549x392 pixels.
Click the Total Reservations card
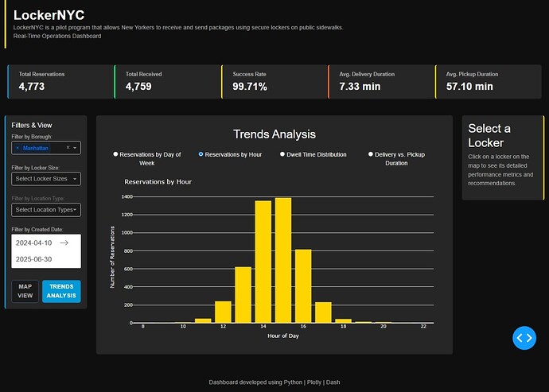coord(60,82)
